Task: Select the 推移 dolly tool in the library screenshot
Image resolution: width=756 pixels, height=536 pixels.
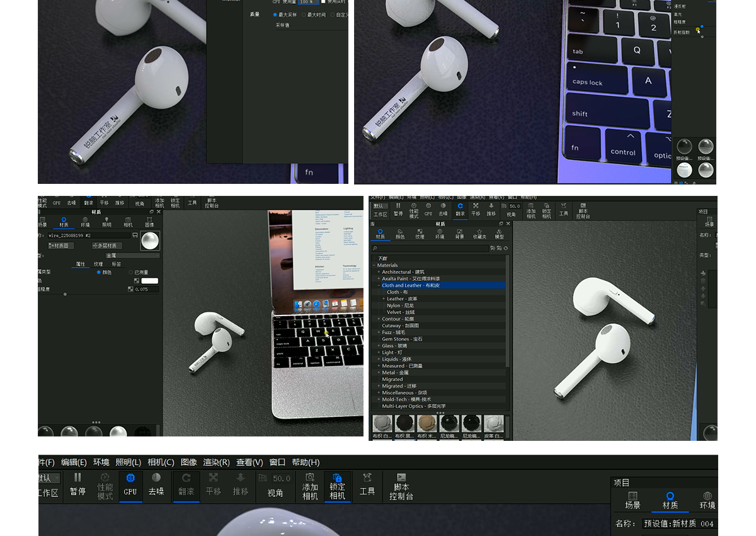Action: (491, 210)
